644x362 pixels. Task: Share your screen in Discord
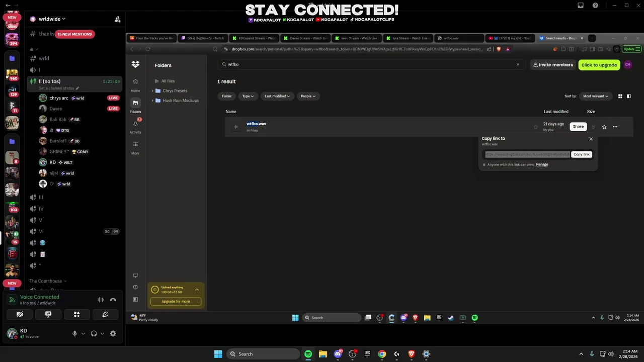pyautogui.click(x=48, y=314)
